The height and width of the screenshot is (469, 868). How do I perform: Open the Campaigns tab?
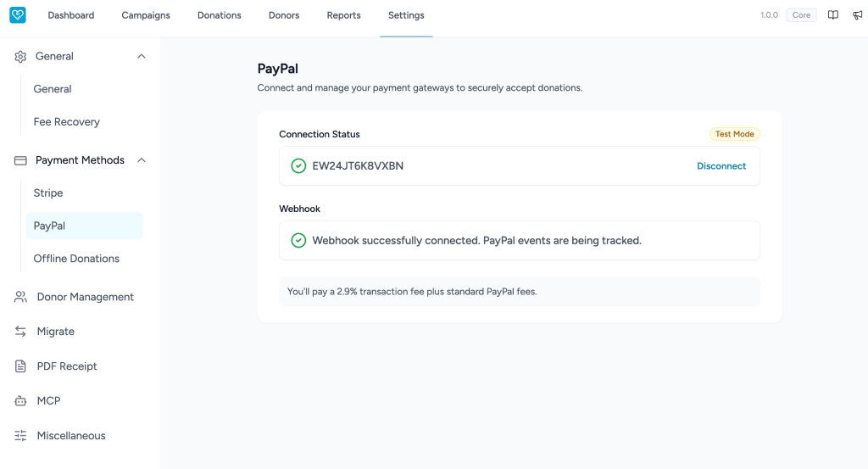point(146,15)
